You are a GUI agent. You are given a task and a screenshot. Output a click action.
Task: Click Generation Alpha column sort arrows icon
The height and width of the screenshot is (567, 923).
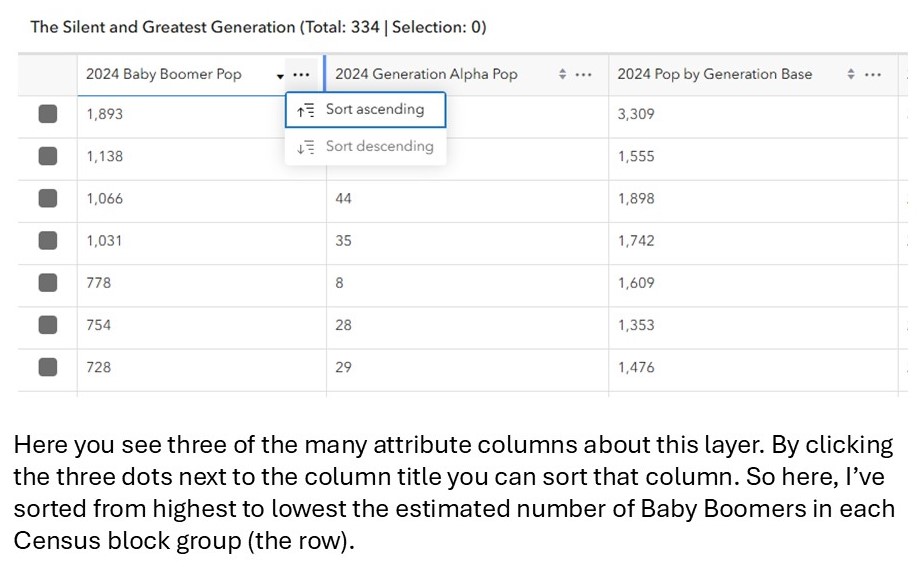click(562, 75)
